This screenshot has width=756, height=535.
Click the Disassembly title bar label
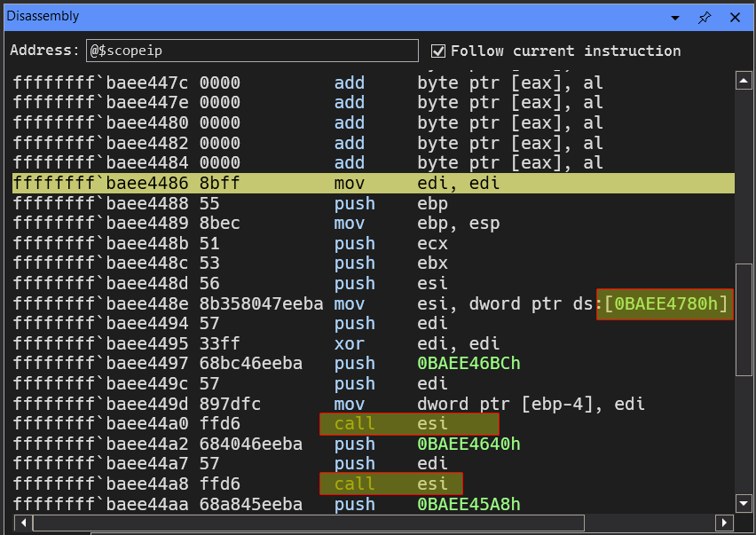pyautogui.click(x=43, y=17)
